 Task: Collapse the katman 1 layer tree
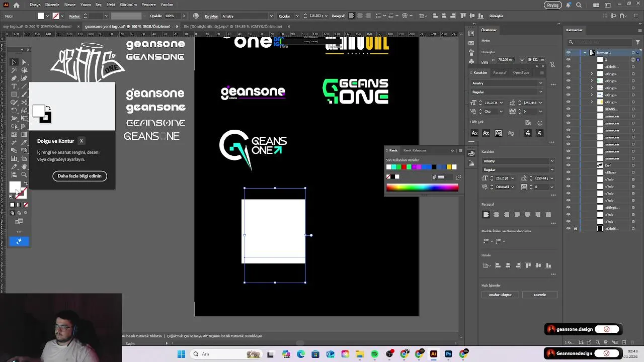585,53
